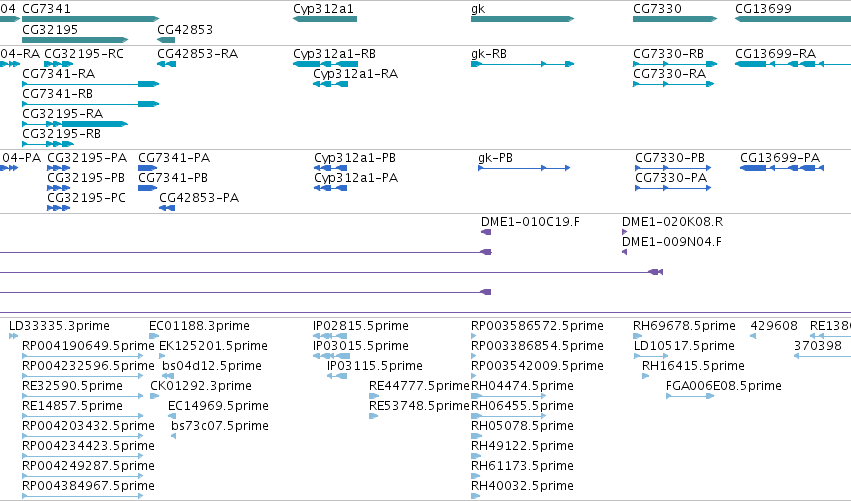This screenshot has height=501, width=851.
Task: Click protein CG32195-PC label
Action: tap(86, 199)
